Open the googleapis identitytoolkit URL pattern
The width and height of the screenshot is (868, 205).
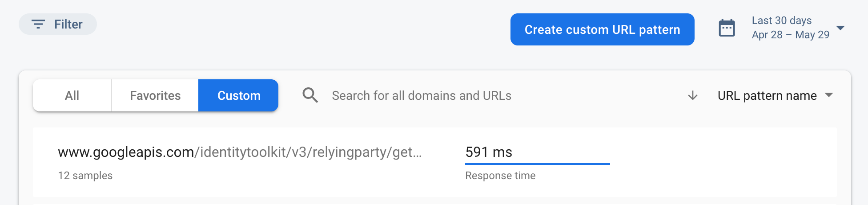(x=240, y=152)
